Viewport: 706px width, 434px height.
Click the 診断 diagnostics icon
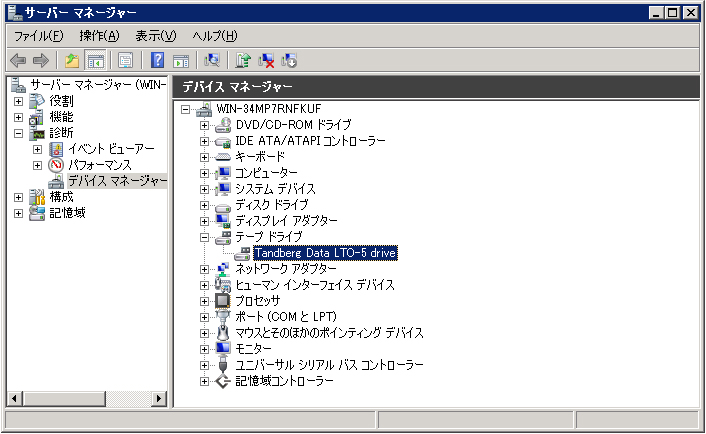click(x=37, y=133)
